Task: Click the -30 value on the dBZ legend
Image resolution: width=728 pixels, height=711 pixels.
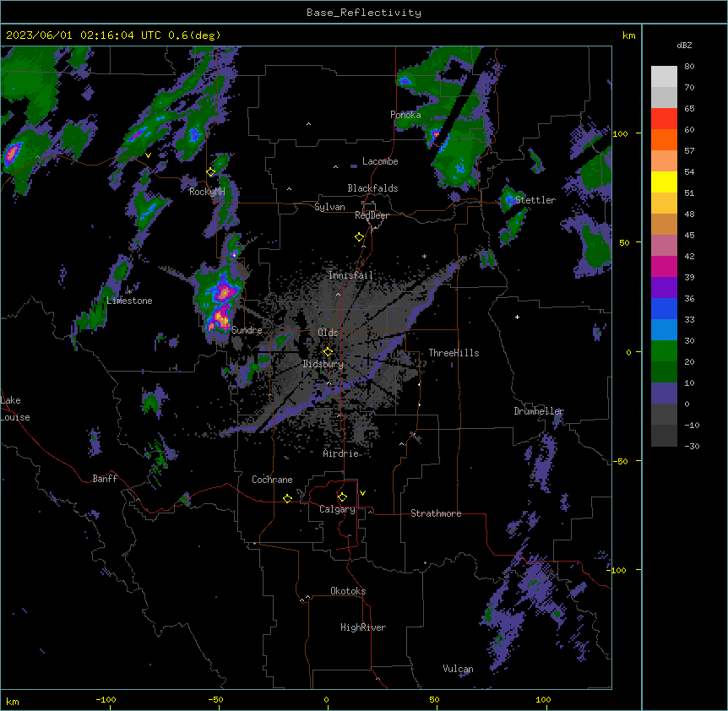Action: point(692,446)
